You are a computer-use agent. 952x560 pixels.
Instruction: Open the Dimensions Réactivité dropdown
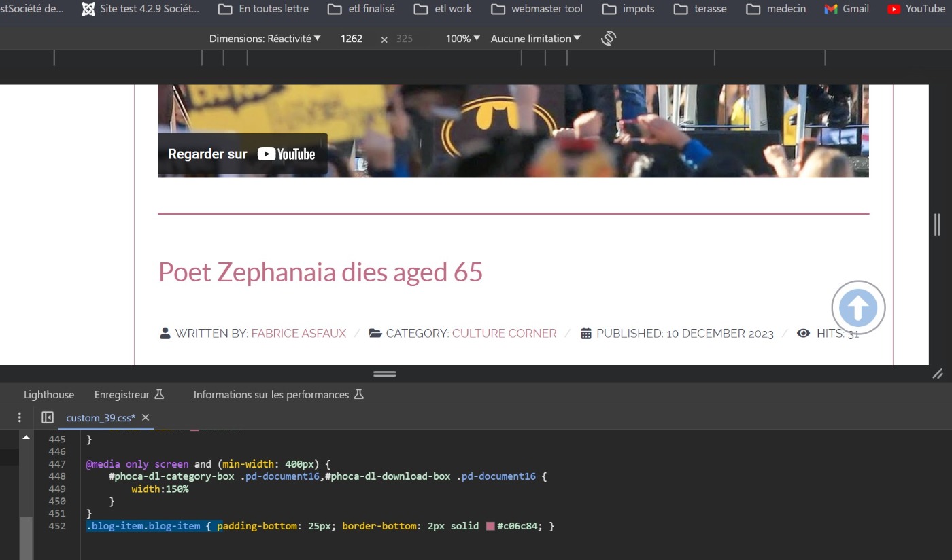click(265, 39)
